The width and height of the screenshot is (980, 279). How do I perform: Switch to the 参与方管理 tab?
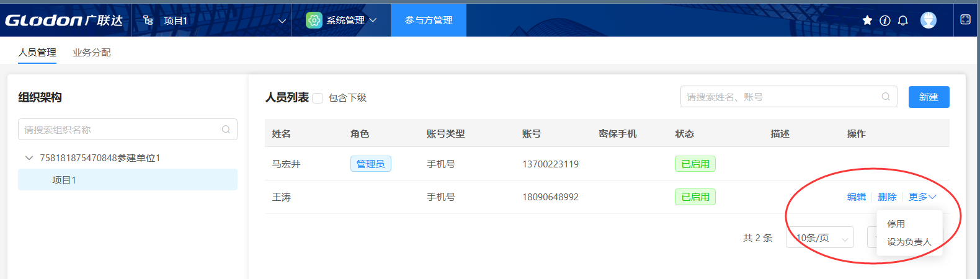pos(429,20)
